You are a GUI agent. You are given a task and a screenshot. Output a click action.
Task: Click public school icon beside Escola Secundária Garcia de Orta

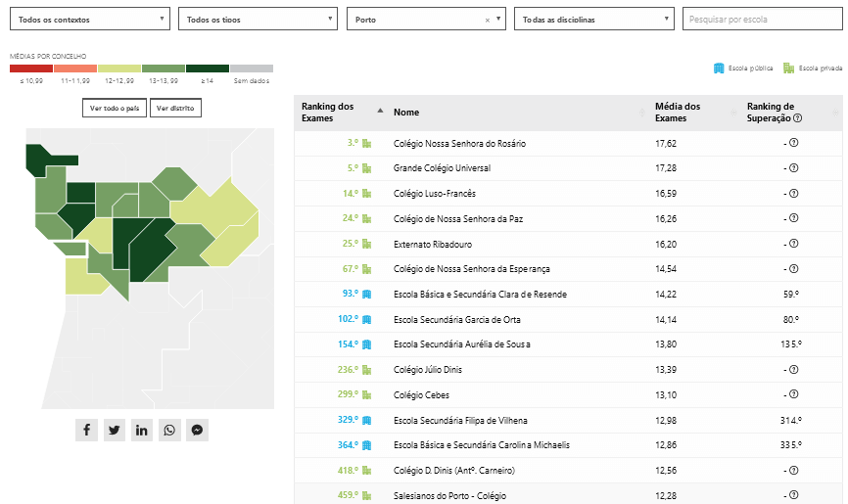click(x=367, y=319)
